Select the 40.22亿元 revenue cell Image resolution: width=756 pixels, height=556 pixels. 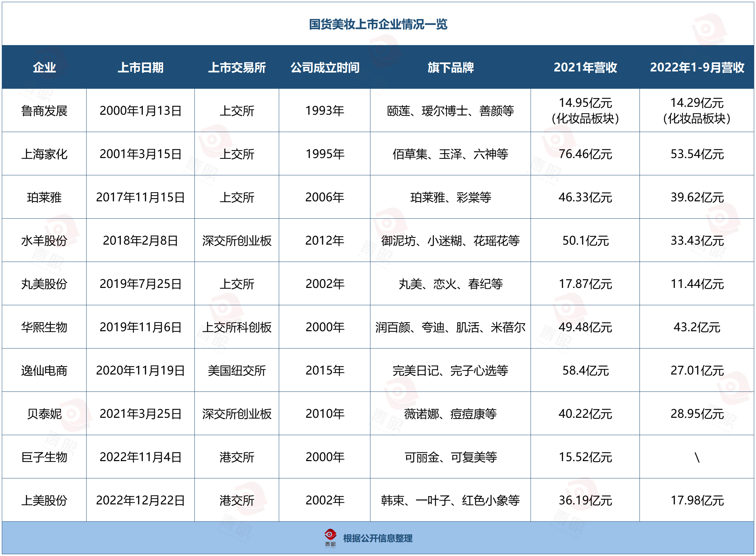pyautogui.click(x=585, y=414)
